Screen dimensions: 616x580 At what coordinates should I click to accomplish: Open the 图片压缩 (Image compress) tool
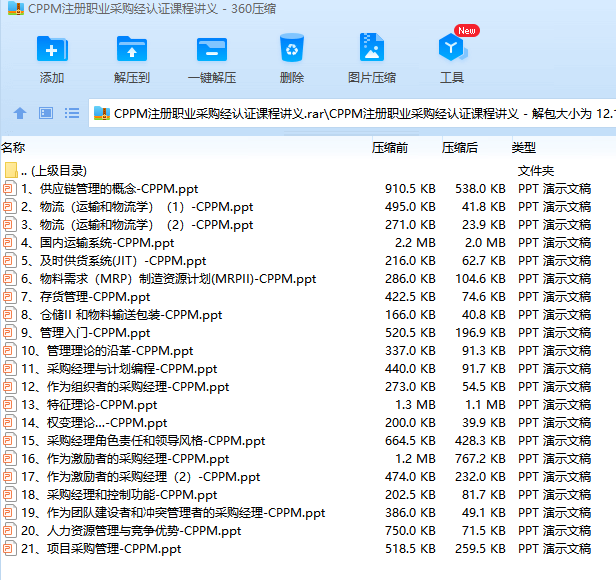click(x=371, y=50)
